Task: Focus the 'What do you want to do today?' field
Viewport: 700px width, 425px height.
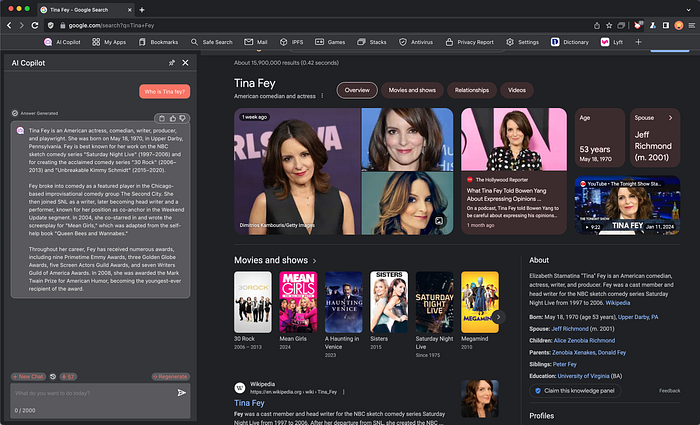Action: coord(94,393)
